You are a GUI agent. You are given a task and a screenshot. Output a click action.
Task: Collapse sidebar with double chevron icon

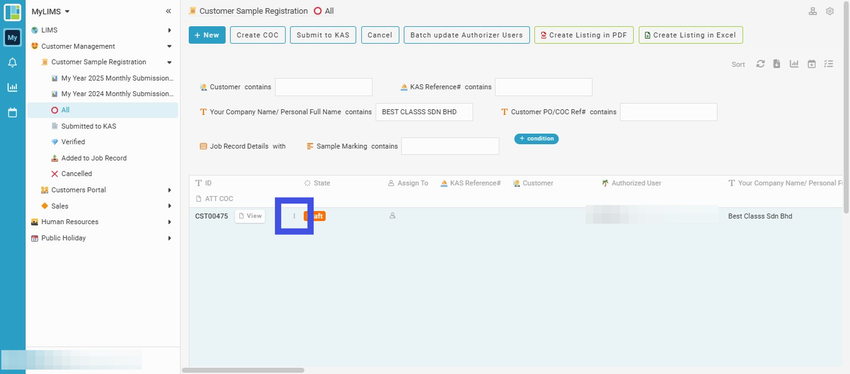(169, 11)
